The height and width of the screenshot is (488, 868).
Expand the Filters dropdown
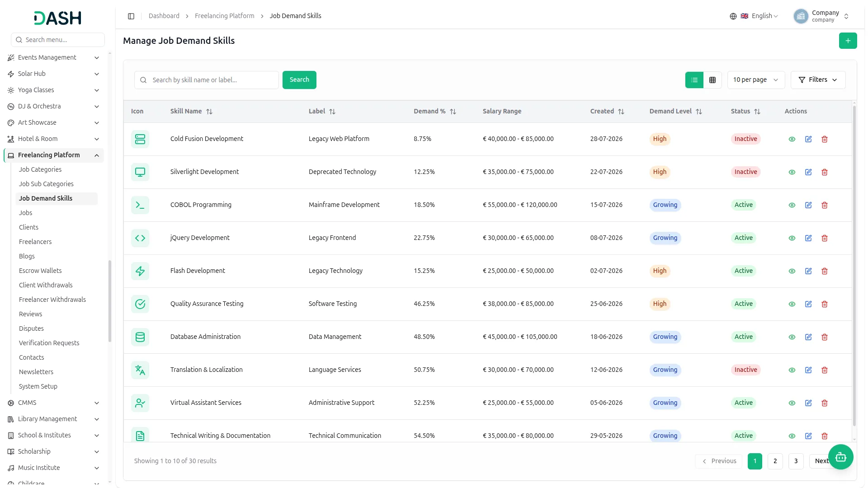[818, 80]
